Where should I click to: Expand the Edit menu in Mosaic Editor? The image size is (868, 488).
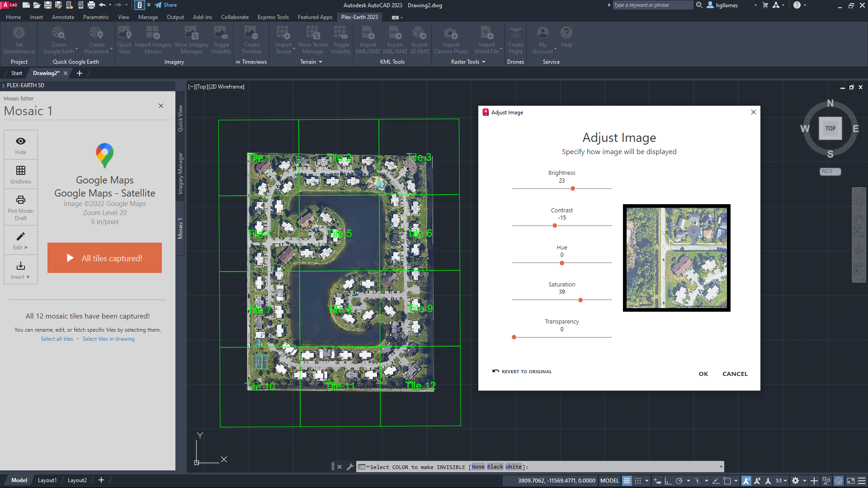coord(21,240)
